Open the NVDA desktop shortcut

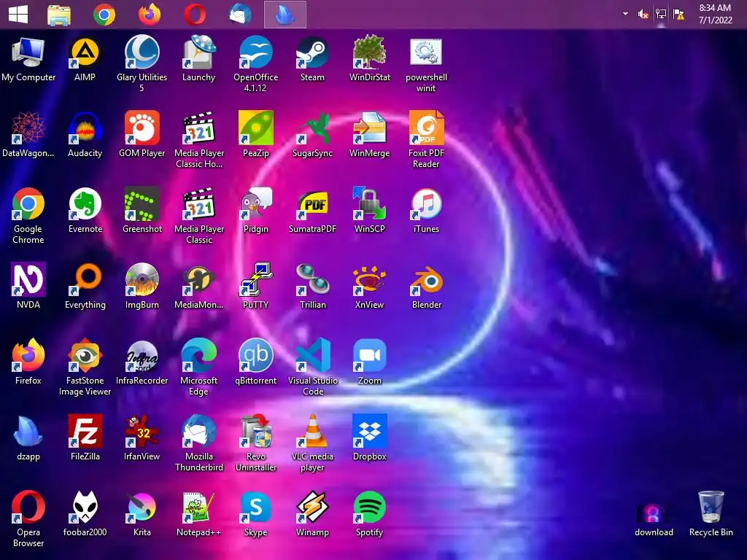click(28, 280)
